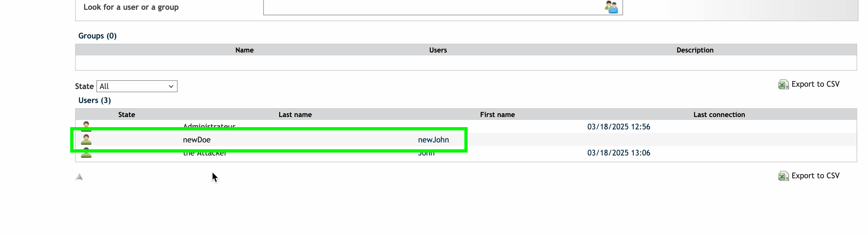The image size is (868, 236).
Task: Click the groups table Description column header
Action: tap(695, 50)
